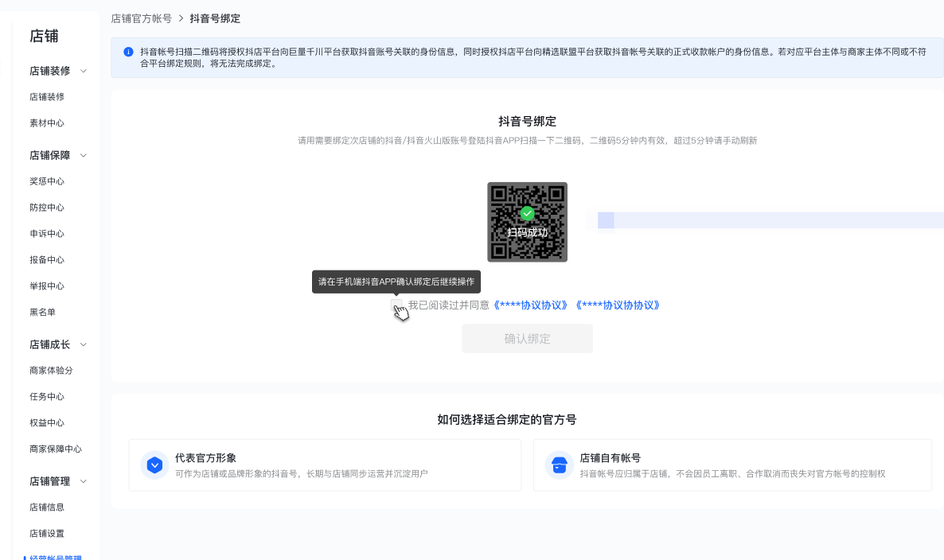Click the shield icon for 代表官方形象

tap(154, 465)
